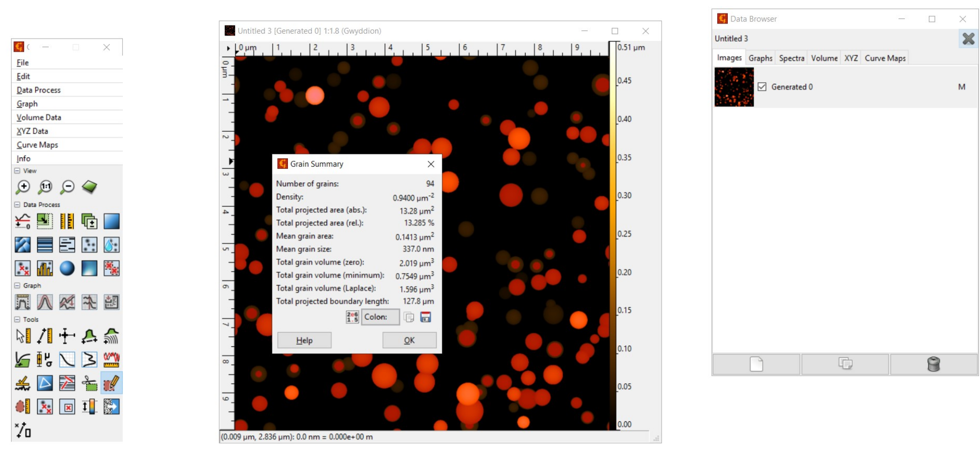The height and width of the screenshot is (475, 980).
Task: Click the align rows striped icon
Action: [45, 245]
